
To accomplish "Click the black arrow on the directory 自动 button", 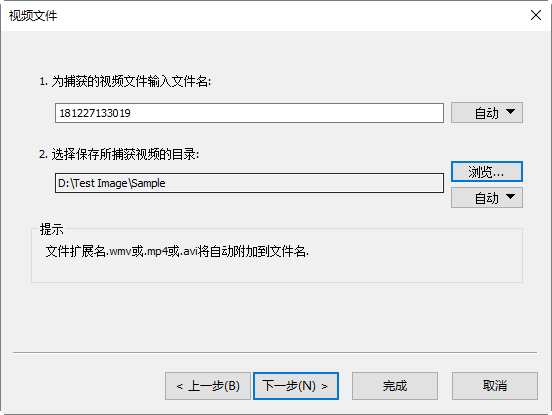I will (510, 196).
